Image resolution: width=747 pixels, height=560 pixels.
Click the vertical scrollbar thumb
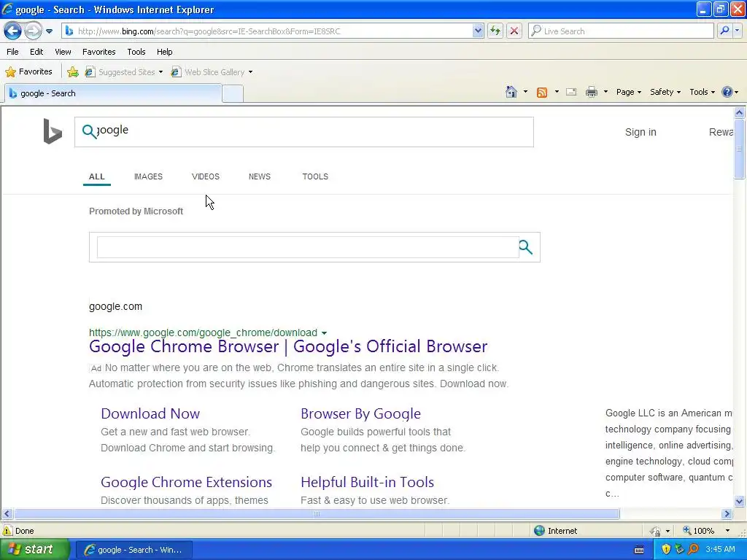click(740, 149)
